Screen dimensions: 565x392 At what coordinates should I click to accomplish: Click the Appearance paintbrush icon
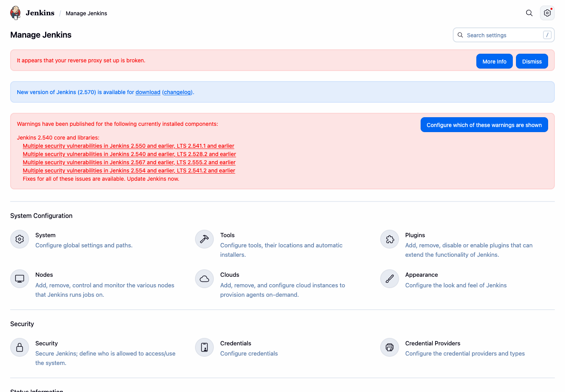[x=390, y=279]
